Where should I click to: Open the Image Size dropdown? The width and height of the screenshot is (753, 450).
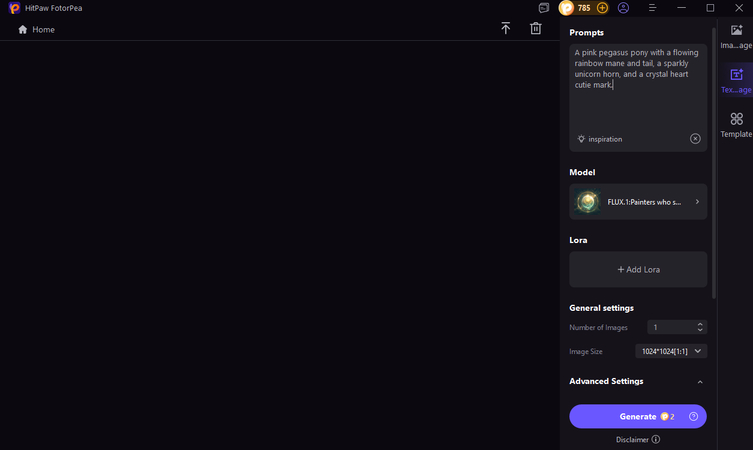coord(671,351)
